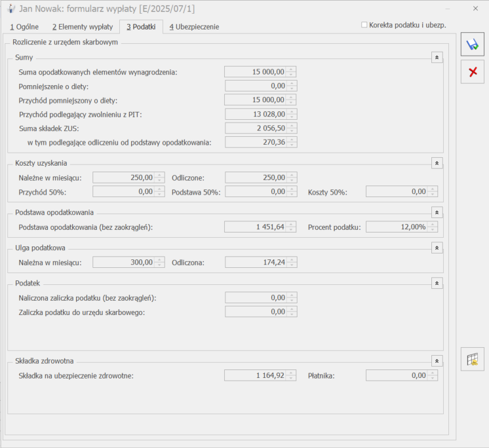
Task: Switch to the 1 Ogólne tab
Action: point(24,27)
